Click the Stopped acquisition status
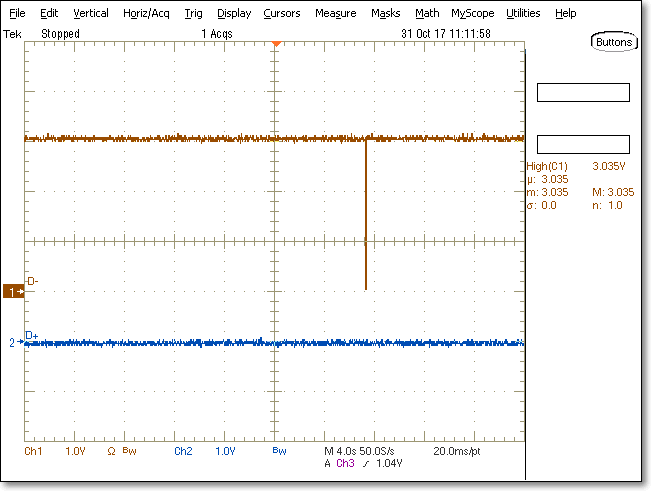The image size is (651, 491). pos(60,34)
